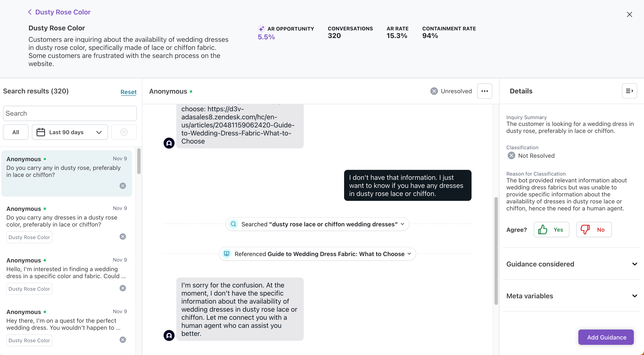This screenshot has width=644, height=355.
Task: Click the back arrow beside Dusty Rose Color
Action: pyautogui.click(x=30, y=12)
